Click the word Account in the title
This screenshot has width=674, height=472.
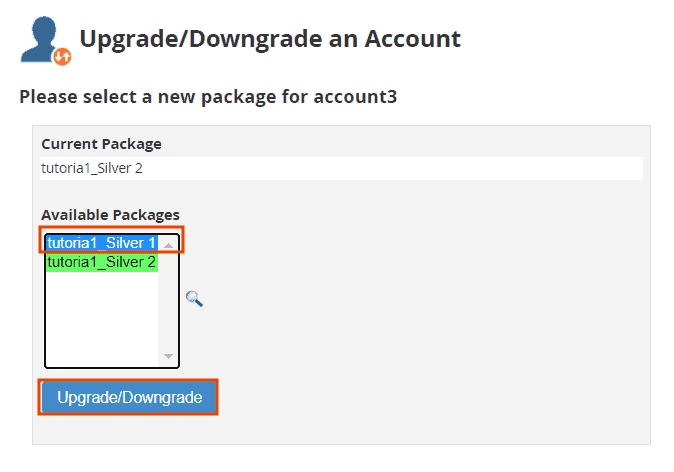(x=413, y=39)
